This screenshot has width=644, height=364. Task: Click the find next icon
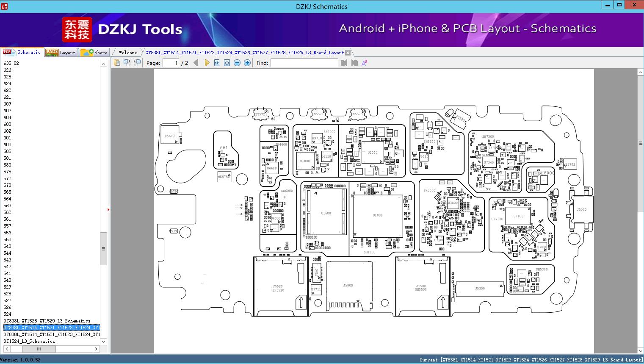pos(354,63)
